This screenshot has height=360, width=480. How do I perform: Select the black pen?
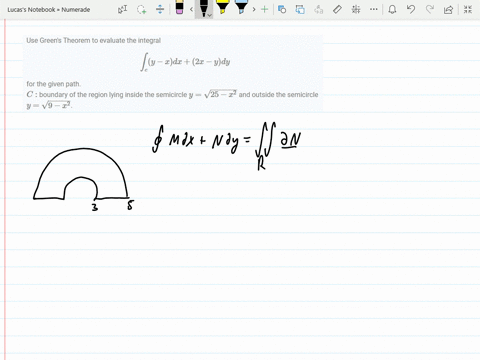click(x=203, y=8)
